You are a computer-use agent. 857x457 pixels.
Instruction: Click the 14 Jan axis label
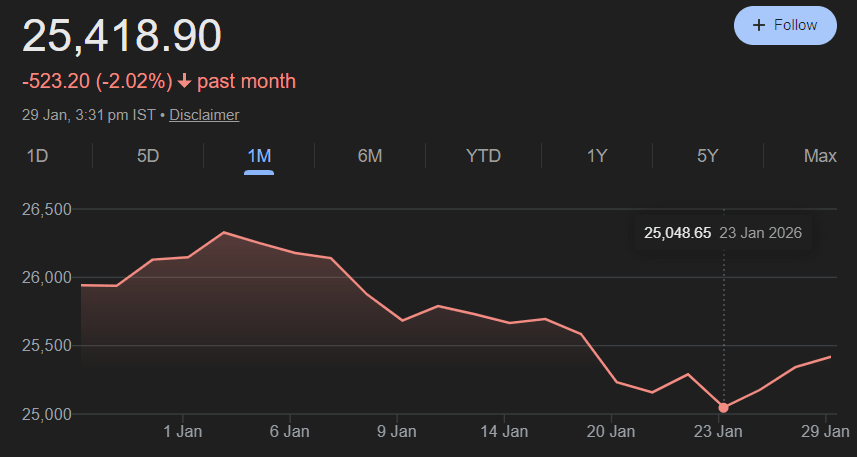click(505, 432)
